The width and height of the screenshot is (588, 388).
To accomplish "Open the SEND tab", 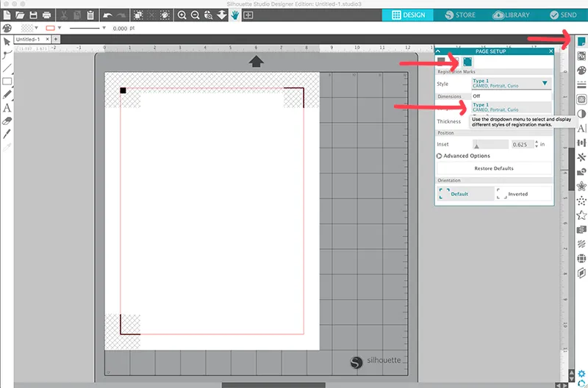I will [564, 15].
